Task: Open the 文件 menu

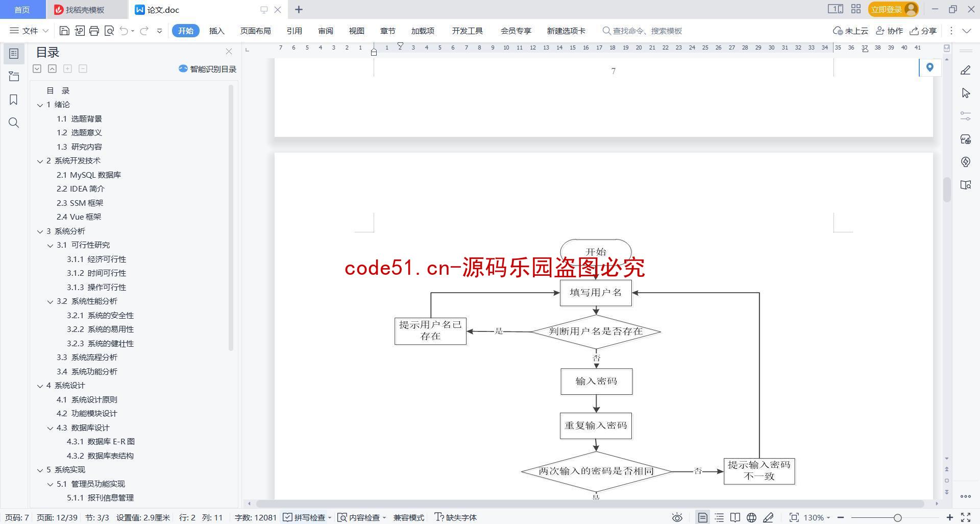Action: (x=29, y=31)
